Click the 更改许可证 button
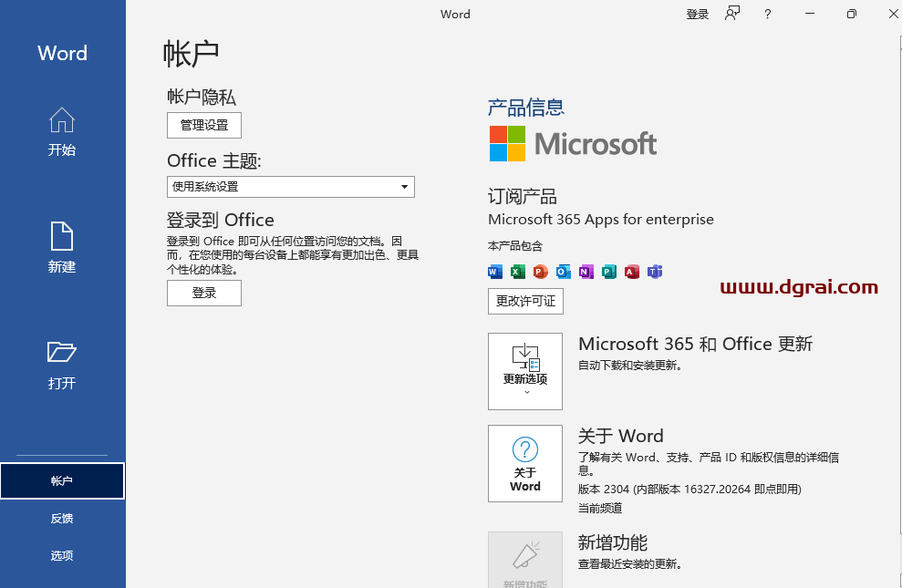The height and width of the screenshot is (588, 902). pos(525,301)
